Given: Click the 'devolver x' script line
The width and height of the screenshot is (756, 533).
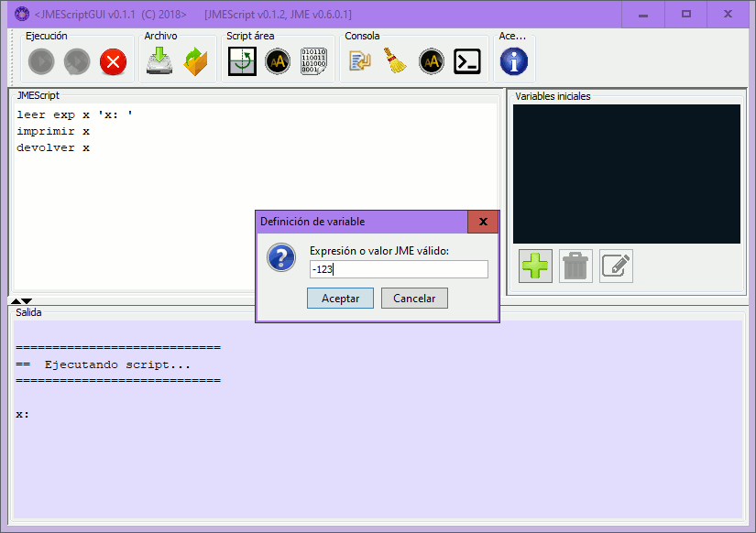Looking at the screenshot, I should 53,147.
